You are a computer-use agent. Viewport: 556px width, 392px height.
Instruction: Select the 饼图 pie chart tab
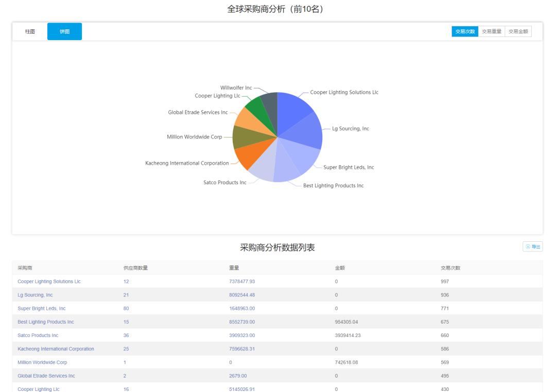click(64, 31)
